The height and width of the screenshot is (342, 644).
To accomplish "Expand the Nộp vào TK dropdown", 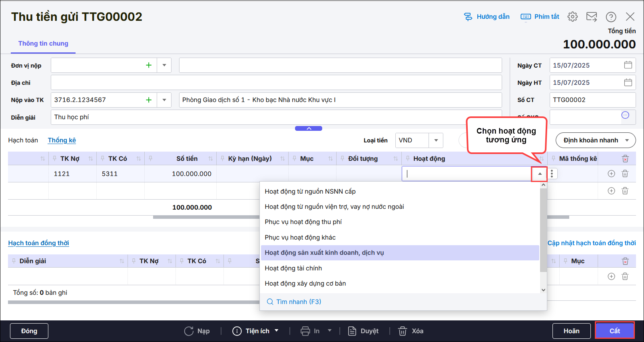I will 164,100.
